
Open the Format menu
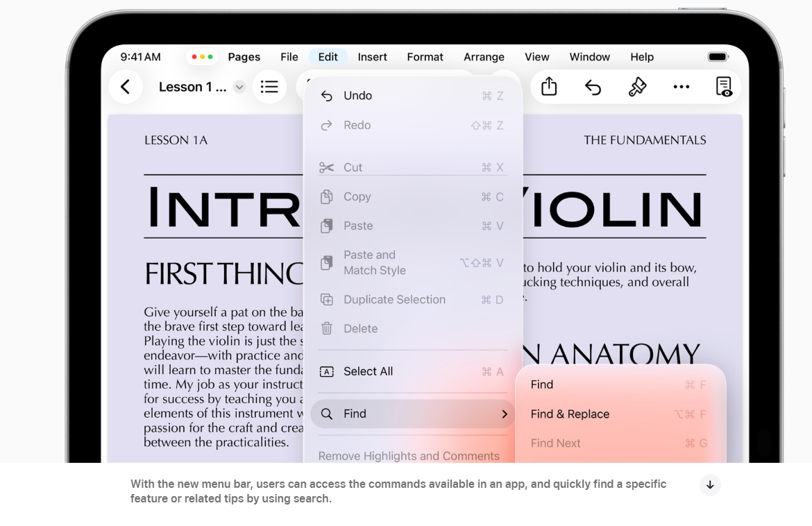coord(425,57)
